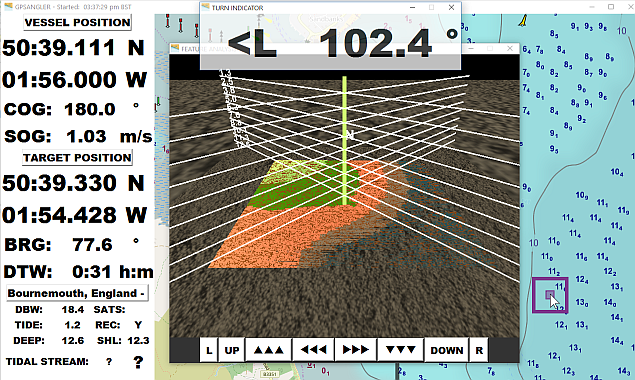Click the Turn Indicator window title icon
The height and width of the screenshot is (380, 635).
206,7
